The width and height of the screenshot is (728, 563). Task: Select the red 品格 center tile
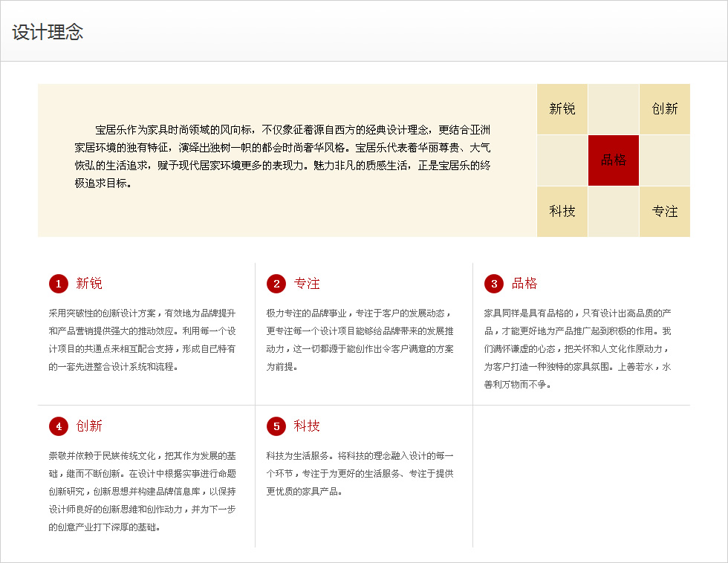[614, 160]
